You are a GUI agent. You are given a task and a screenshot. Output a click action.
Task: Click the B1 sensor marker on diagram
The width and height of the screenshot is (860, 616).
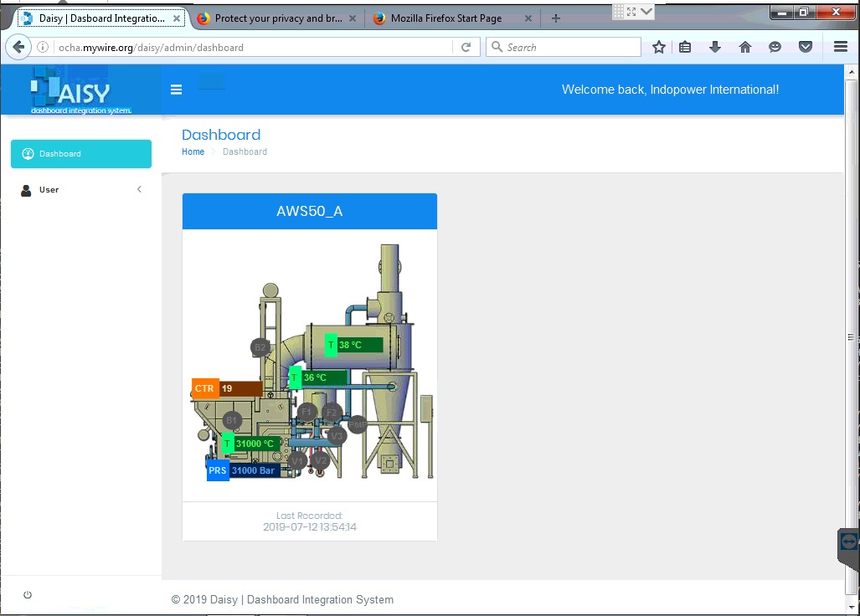pos(232,420)
